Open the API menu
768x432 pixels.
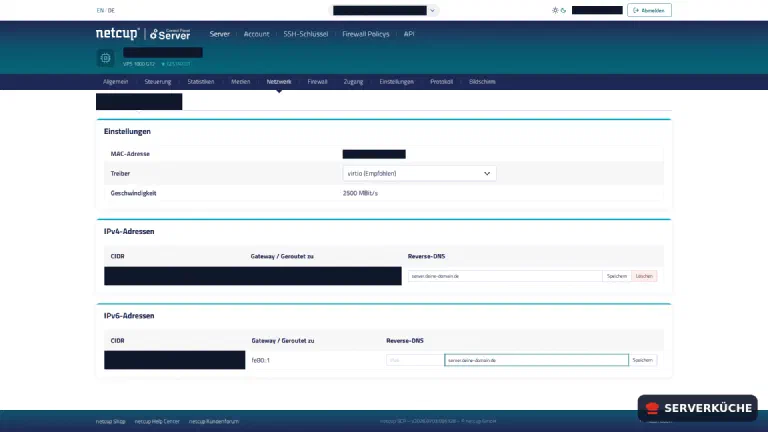[408, 34]
